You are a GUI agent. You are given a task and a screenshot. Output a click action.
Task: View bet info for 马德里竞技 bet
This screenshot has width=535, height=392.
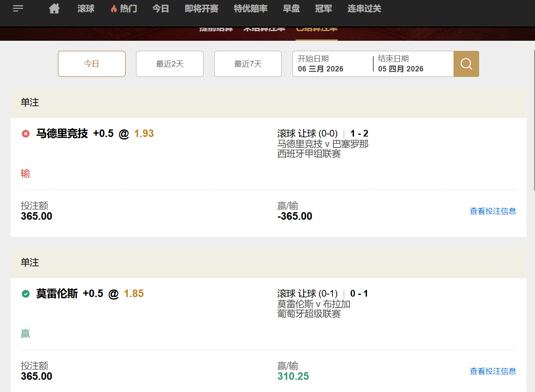[x=493, y=211]
